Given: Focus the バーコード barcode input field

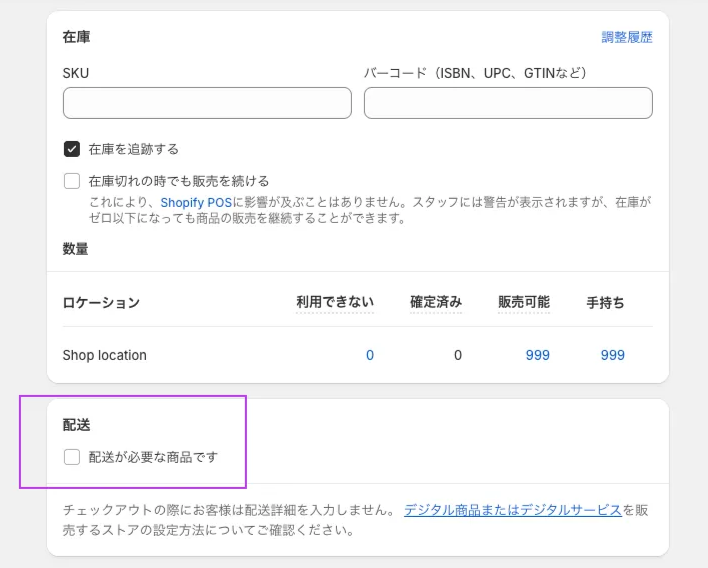Looking at the screenshot, I should coord(508,103).
